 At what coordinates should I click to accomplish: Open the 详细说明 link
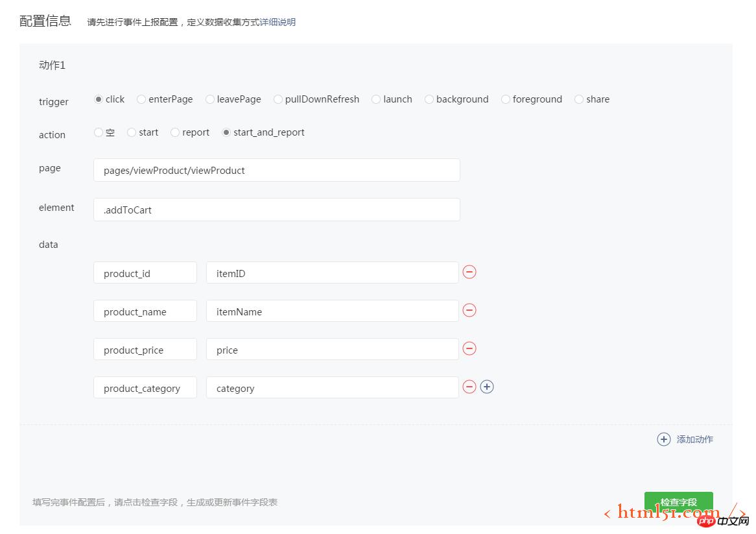[x=278, y=21]
